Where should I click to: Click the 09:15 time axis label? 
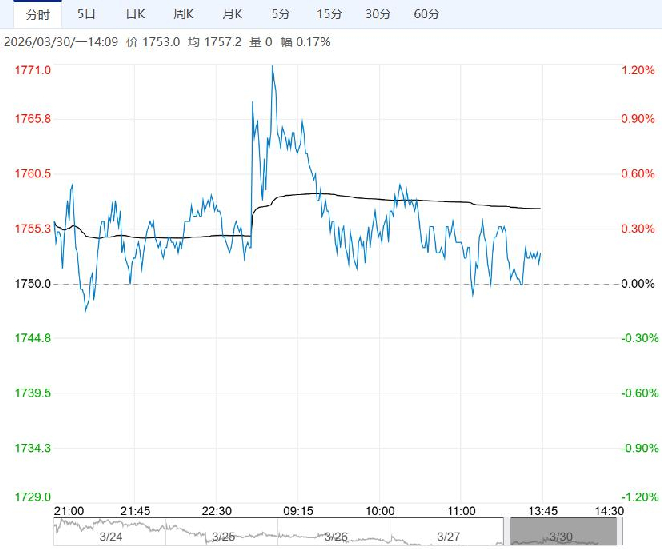[299, 510]
